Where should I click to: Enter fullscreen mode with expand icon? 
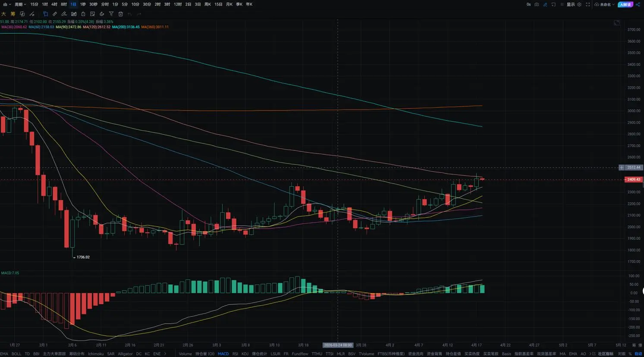tap(587, 4)
